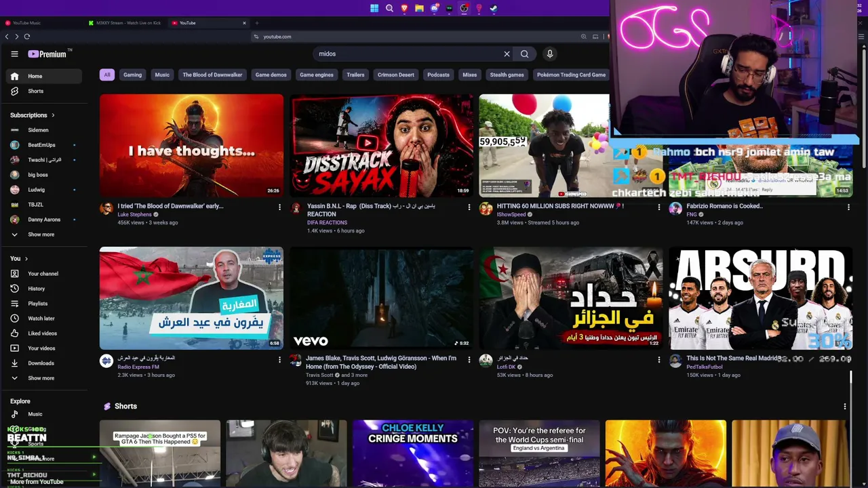
Task: Open Music under Explore
Action: [x=43, y=414]
